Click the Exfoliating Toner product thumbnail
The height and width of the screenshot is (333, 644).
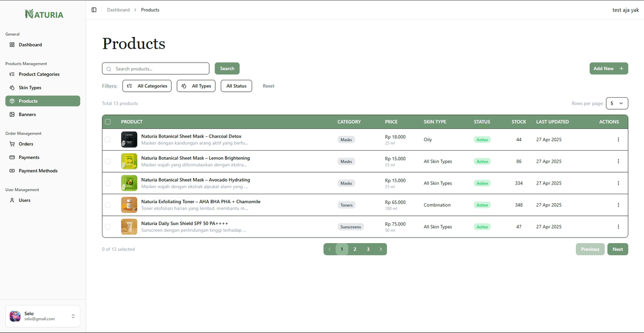129,205
